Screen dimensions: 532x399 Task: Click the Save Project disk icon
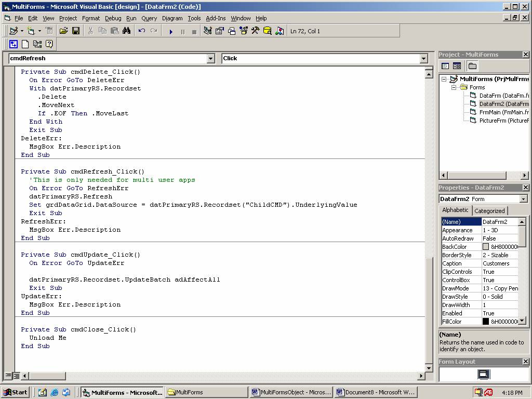(x=75, y=31)
